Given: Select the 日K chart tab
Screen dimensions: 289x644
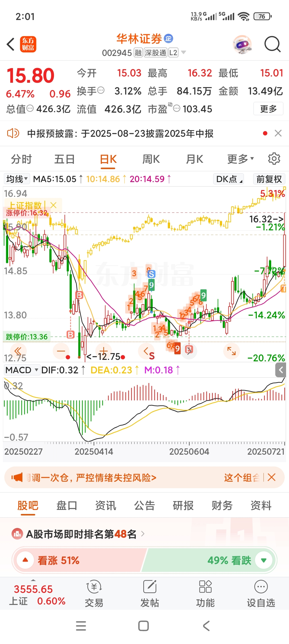Looking at the screenshot, I should click(x=108, y=159).
